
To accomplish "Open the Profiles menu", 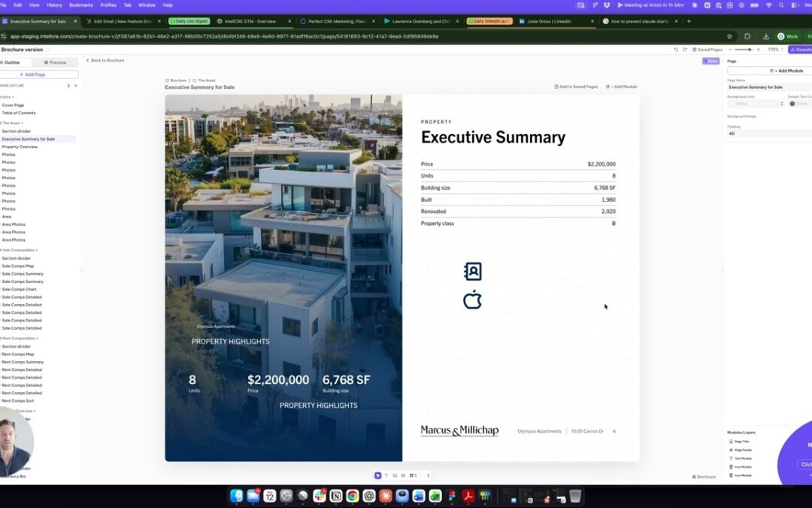I will [x=108, y=5].
